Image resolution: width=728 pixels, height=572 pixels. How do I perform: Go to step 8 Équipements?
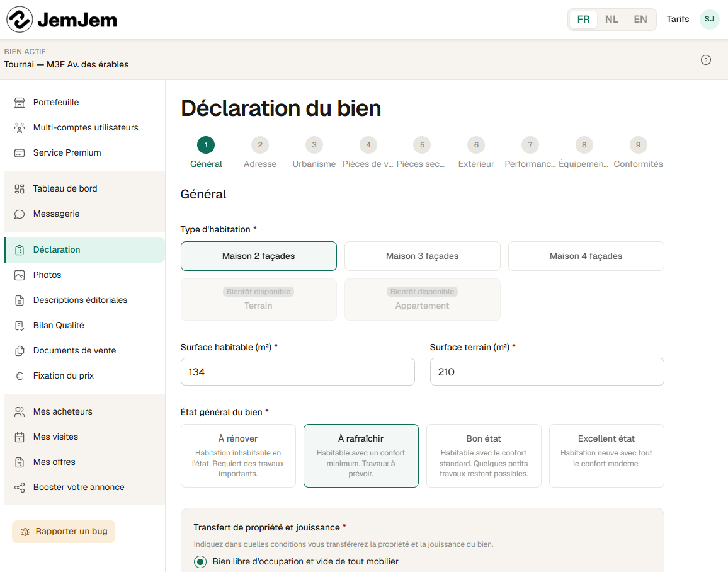(584, 152)
